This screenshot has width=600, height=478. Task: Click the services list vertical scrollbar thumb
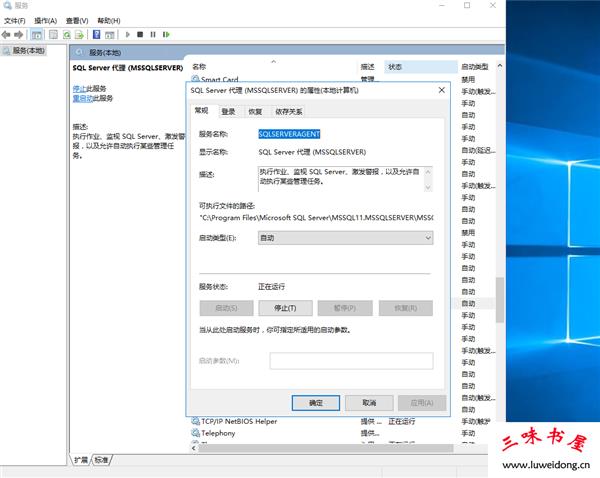click(x=500, y=300)
